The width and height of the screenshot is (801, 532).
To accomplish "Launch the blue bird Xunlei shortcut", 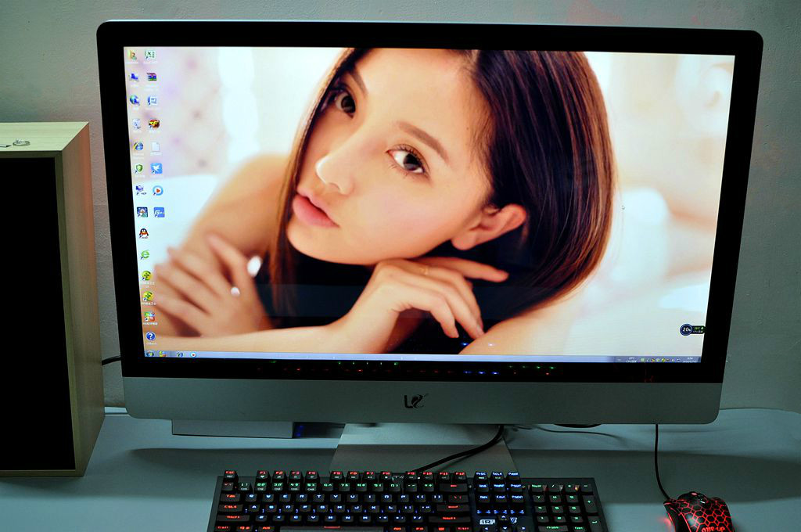I will click(x=156, y=168).
